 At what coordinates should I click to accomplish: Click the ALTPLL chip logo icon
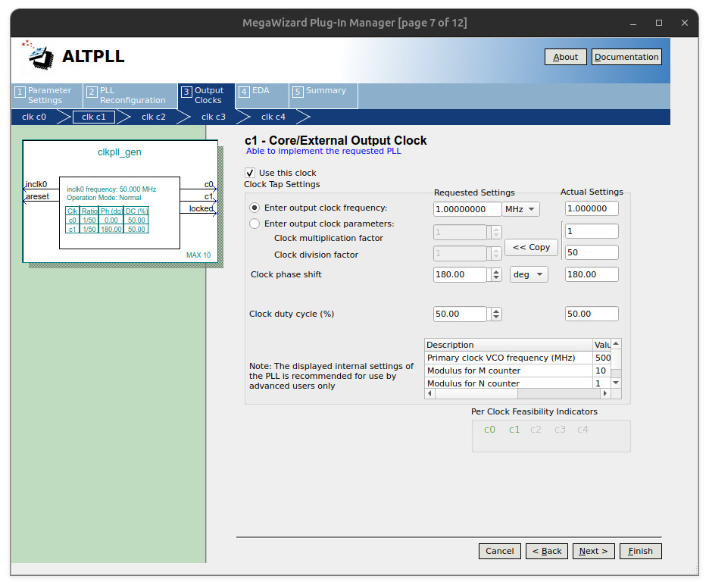(x=40, y=55)
